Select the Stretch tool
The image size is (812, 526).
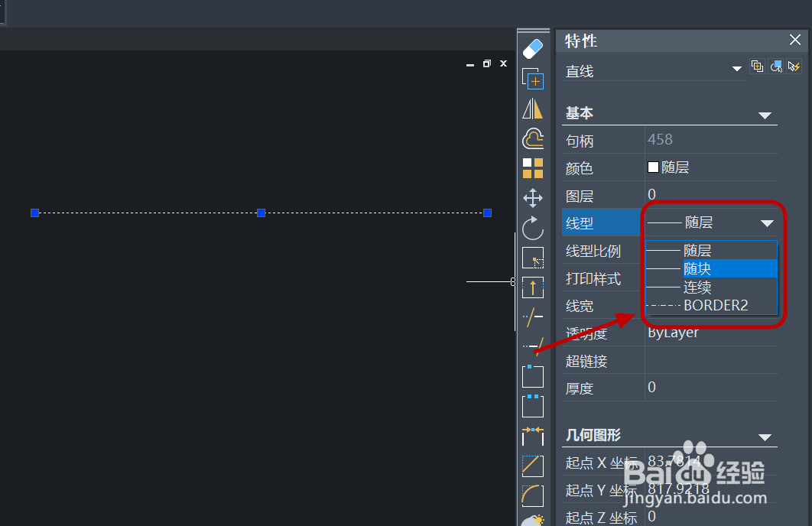(533, 287)
